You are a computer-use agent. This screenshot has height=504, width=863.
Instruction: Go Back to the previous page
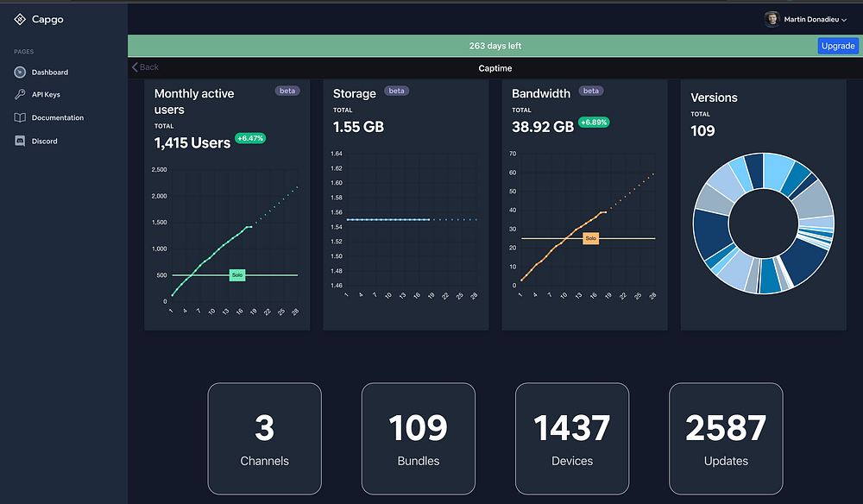(145, 67)
